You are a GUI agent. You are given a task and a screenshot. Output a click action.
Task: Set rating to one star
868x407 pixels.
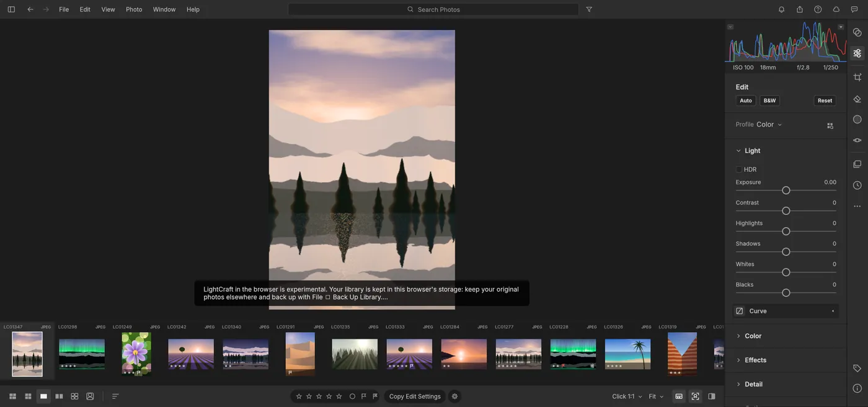[299, 396]
